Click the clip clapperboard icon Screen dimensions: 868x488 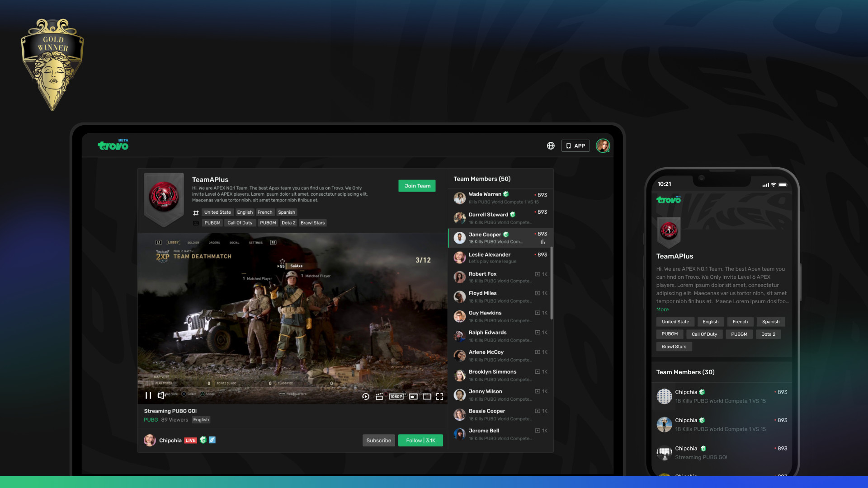pos(379,397)
